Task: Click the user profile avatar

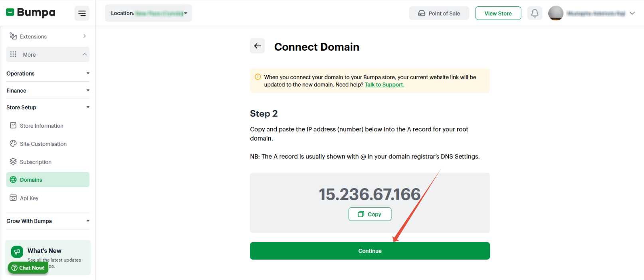Action: coord(556,13)
